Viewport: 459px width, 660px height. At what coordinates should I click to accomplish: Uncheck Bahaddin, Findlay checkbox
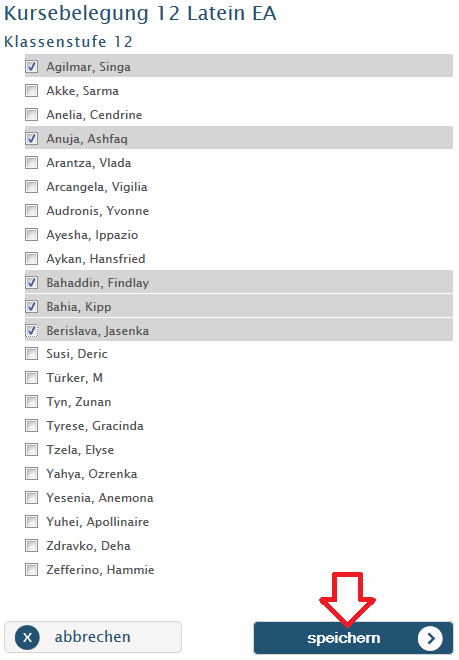click(32, 282)
